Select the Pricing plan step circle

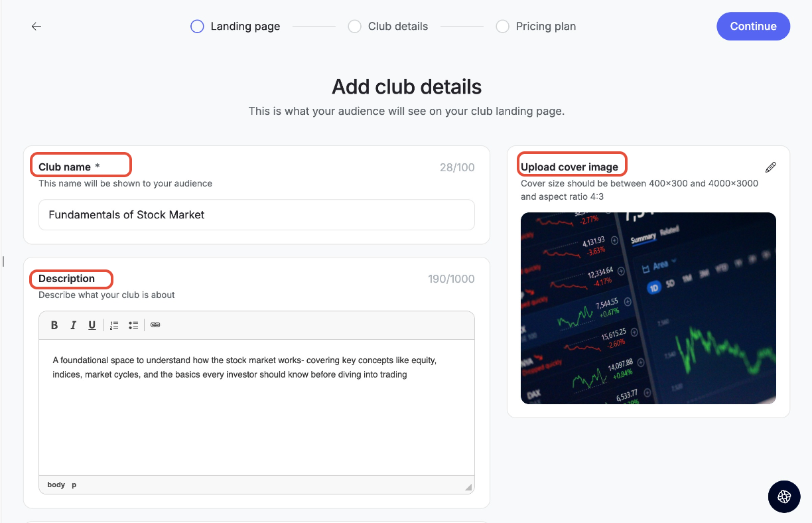tap(503, 27)
